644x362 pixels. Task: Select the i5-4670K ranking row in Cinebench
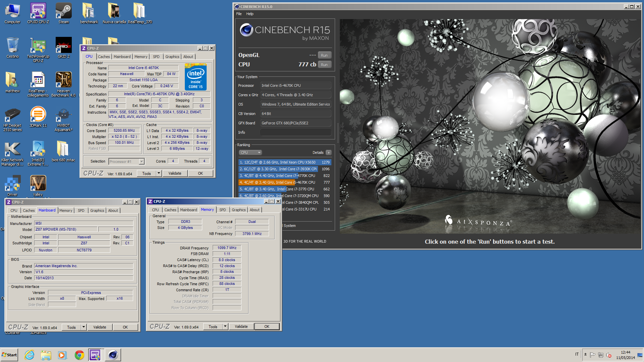pos(285,182)
